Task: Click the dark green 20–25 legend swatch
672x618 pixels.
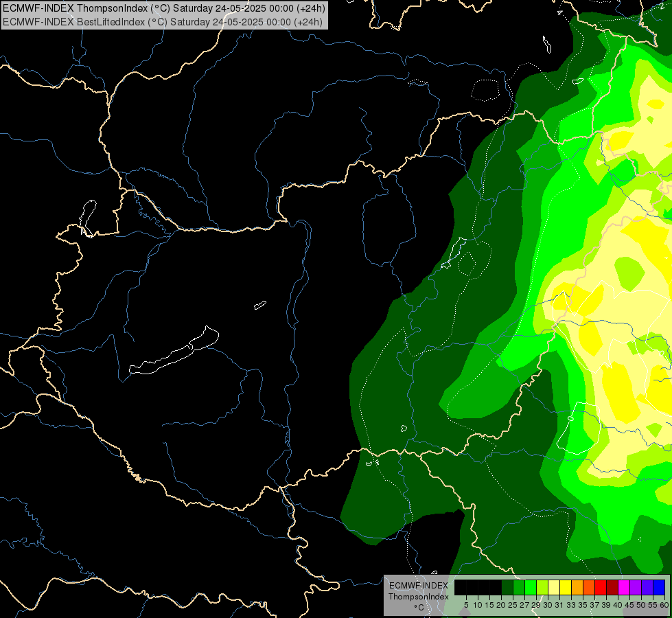Action: [507, 587]
